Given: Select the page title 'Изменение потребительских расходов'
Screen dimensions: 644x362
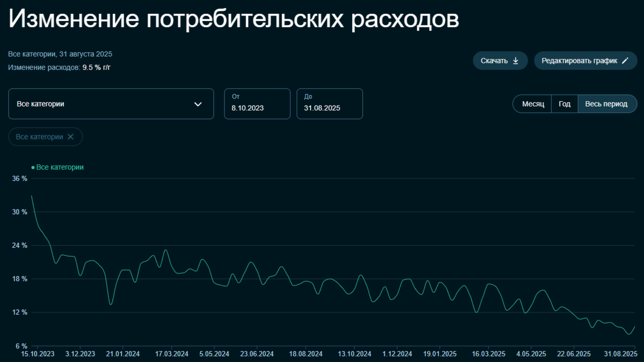Looking at the screenshot, I should tap(233, 20).
